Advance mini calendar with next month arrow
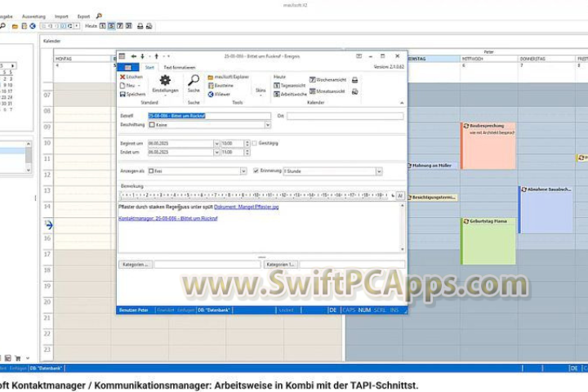The height and width of the screenshot is (392, 588). pyautogui.click(x=12, y=65)
